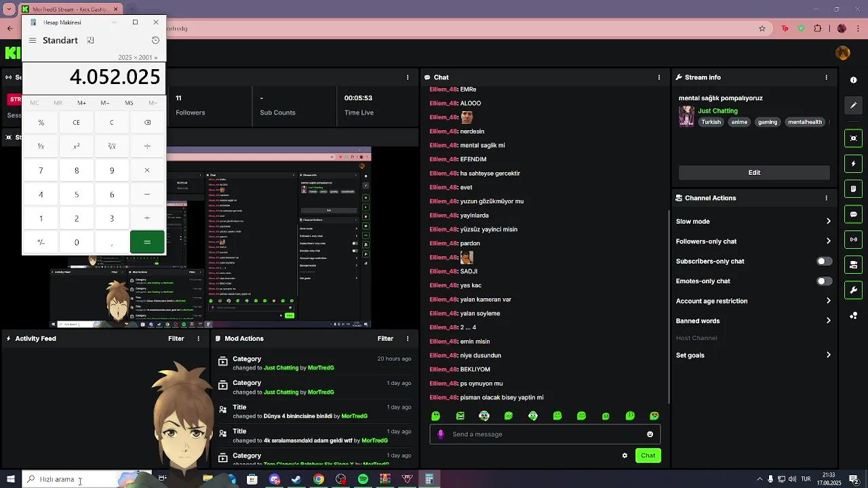
Task: Click the broadcast signal sidebar icon
Action: [853, 239]
